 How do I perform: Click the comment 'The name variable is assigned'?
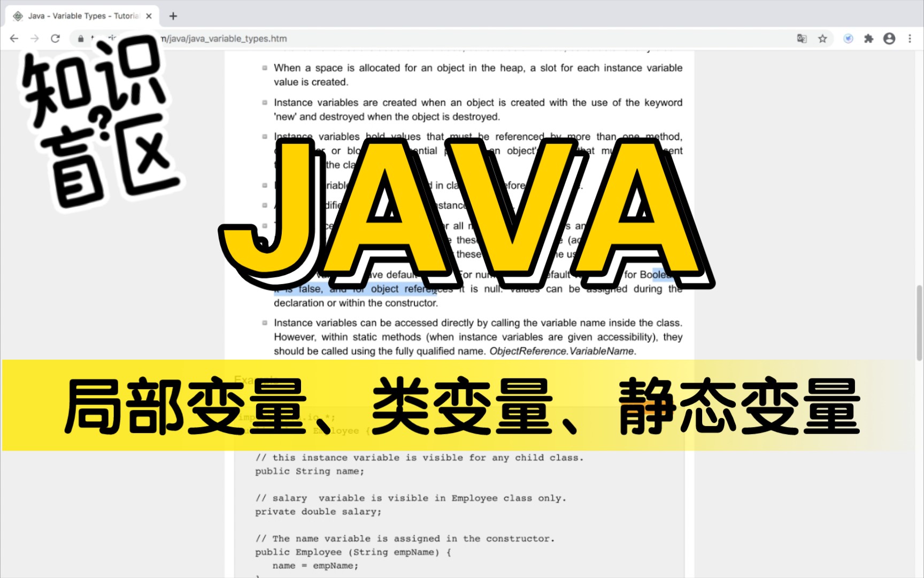(405, 538)
